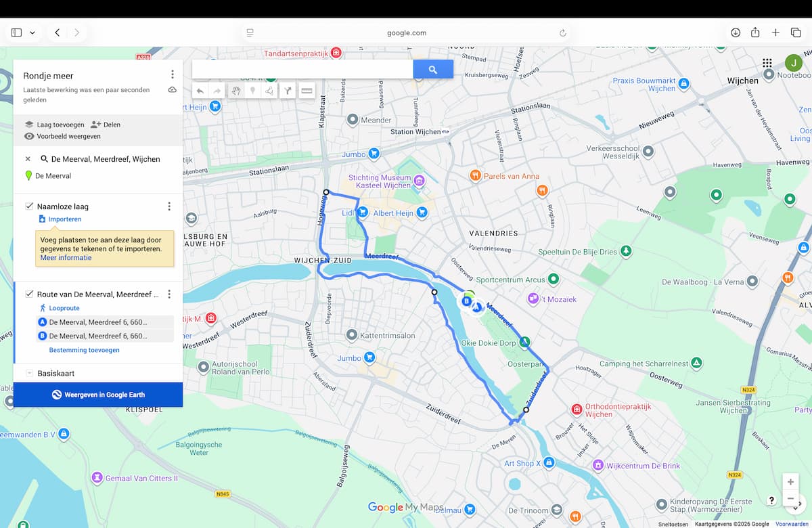This screenshot has height=528, width=812.
Task: Open the Safari sidebar dropdown chevron
Action: (32, 32)
